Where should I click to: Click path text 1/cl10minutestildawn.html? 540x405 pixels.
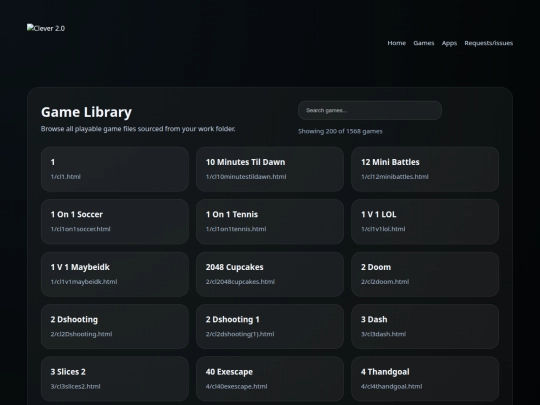(246, 177)
